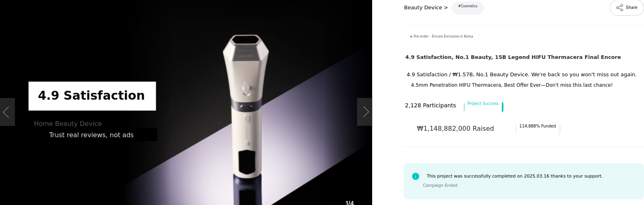Click the info icon in completion notice

pyautogui.click(x=416, y=176)
